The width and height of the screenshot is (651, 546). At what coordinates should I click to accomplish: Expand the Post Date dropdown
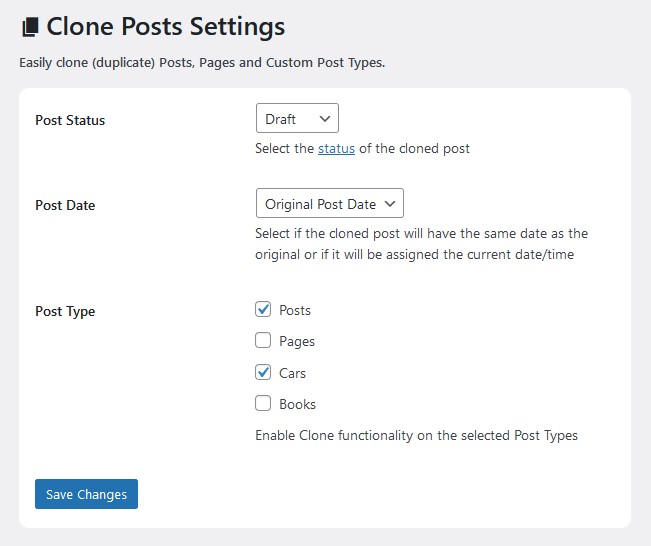[329, 204]
